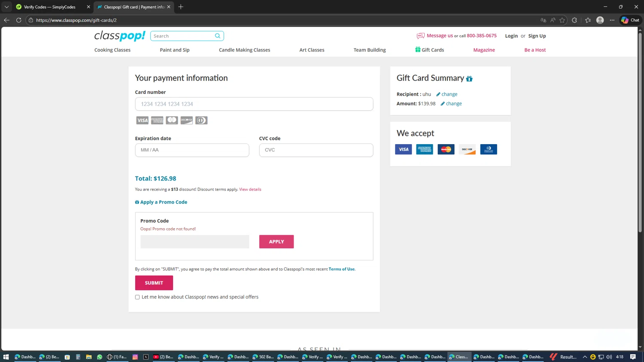Image resolution: width=644 pixels, height=362 pixels.
Task: Focus the Promo Code text field
Action: tap(194, 242)
